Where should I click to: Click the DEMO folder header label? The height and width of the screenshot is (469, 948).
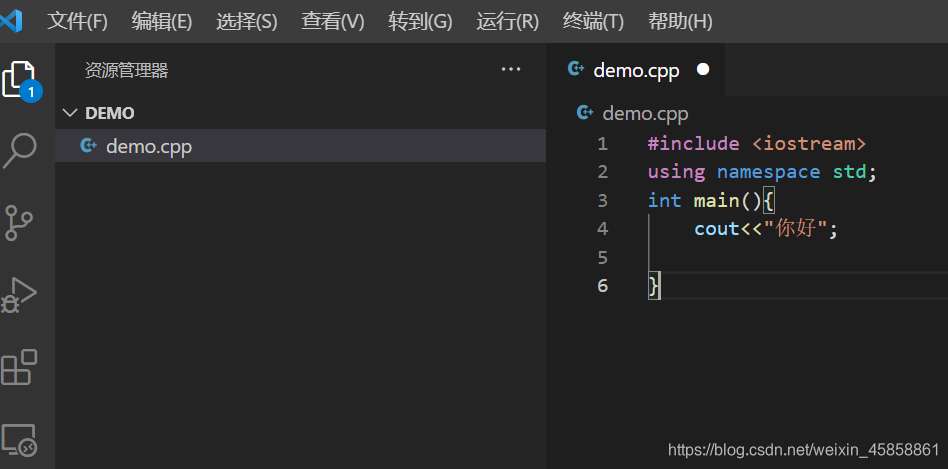(110, 113)
